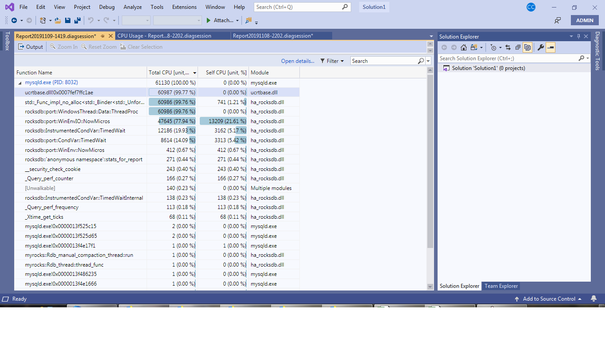Screen dimensions: 605x364
Task: Click Collapse All icon in Solution Explorer
Action: tap(517, 47)
